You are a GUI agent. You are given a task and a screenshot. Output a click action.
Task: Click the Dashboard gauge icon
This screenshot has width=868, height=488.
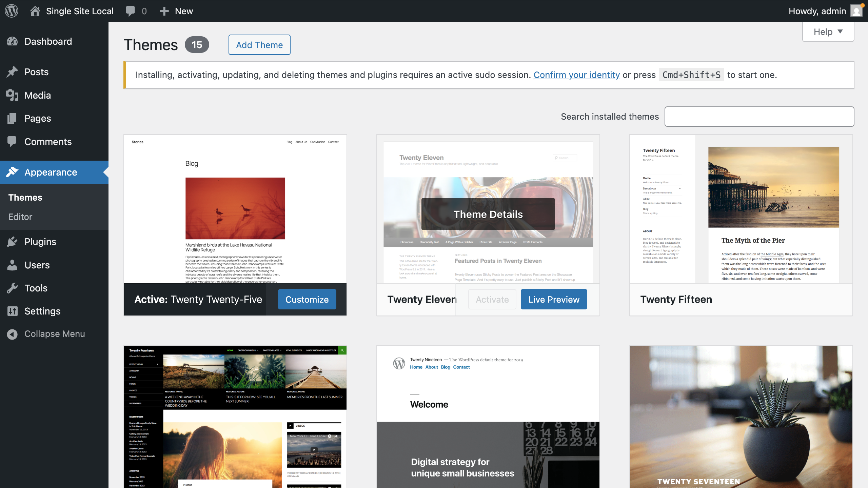tap(12, 41)
